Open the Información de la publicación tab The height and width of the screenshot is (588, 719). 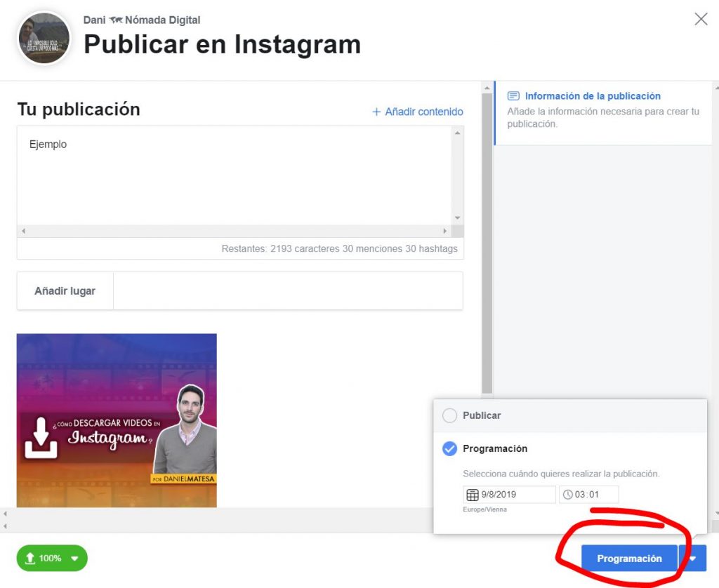tap(603, 113)
